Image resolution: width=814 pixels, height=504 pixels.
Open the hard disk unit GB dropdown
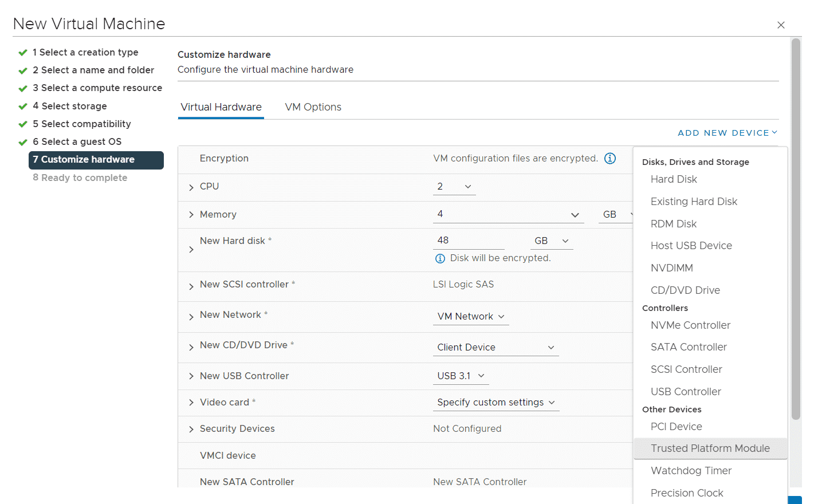point(552,241)
